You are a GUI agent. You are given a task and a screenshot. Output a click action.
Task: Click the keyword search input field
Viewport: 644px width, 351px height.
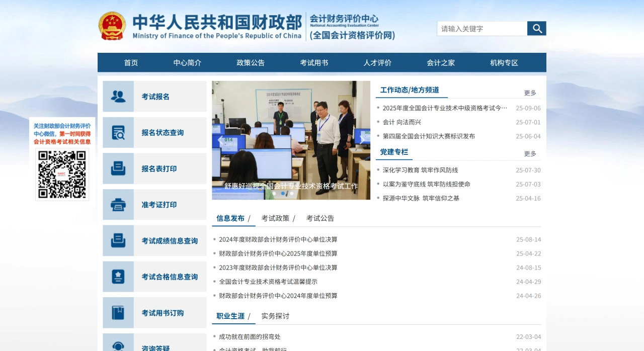click(480, 28)
